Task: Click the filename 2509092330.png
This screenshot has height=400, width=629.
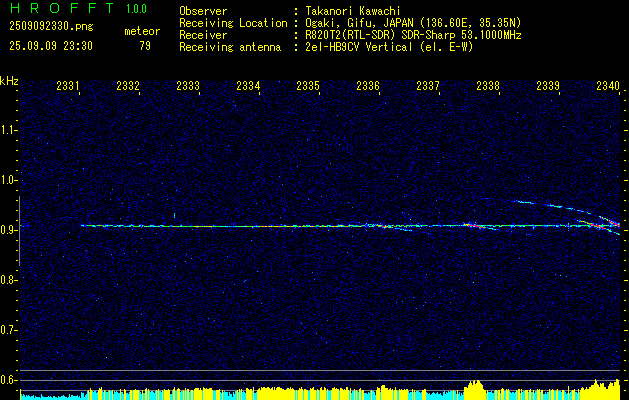Action: coord(51,27)
